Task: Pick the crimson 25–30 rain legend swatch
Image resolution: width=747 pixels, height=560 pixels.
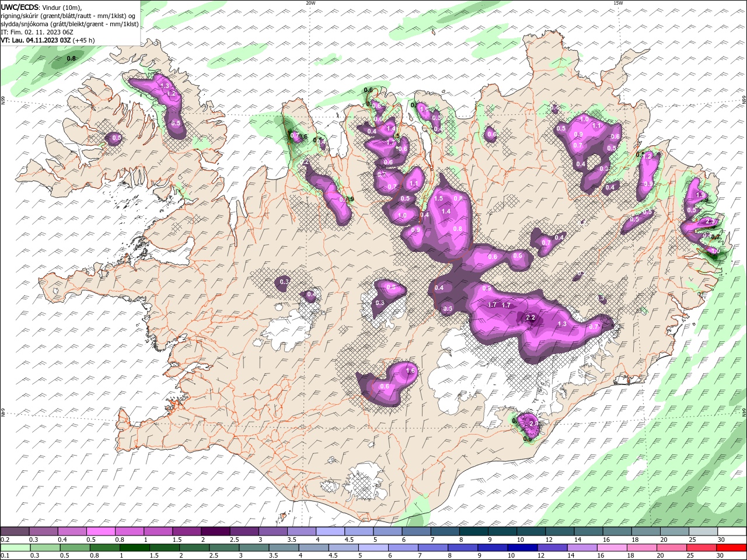Action: click(700, 548)
